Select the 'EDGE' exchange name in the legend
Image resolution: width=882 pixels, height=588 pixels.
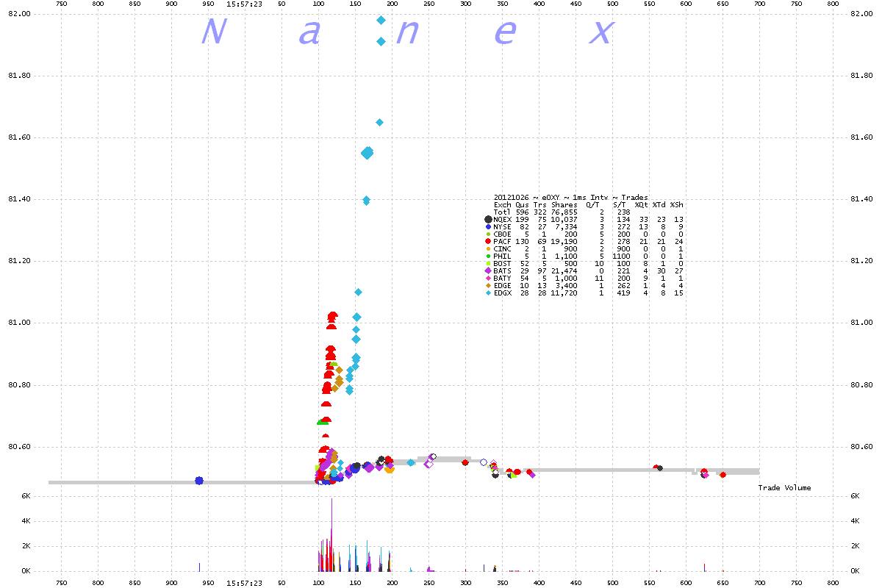pos(503,285)
